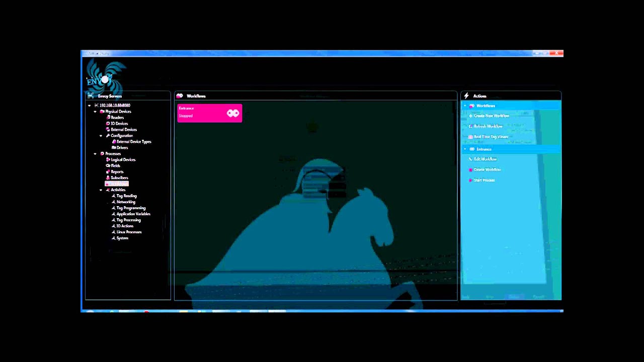Screen dimensions: 644x362
Task: Select the highlighted Workflows tree node
Action: click(x=117, y=184)
